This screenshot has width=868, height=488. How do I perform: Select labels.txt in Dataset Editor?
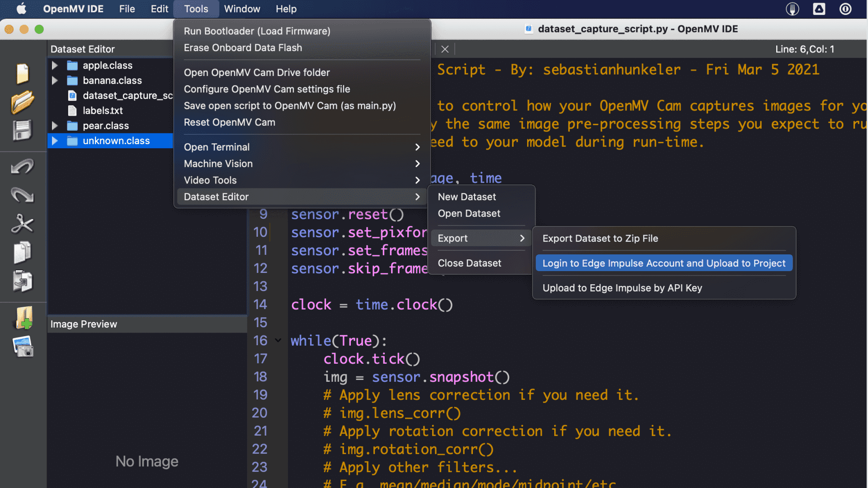103,111
